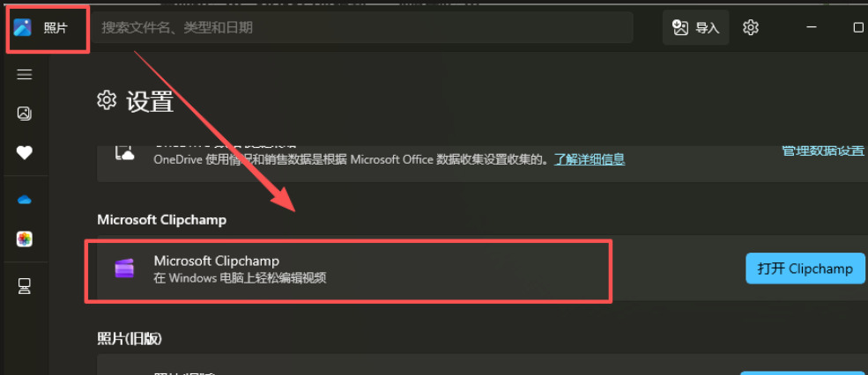Click the gear icon beside 设置 heading
Image resolution: width=868 pixels, height=375 pixels.
(107, 100)
